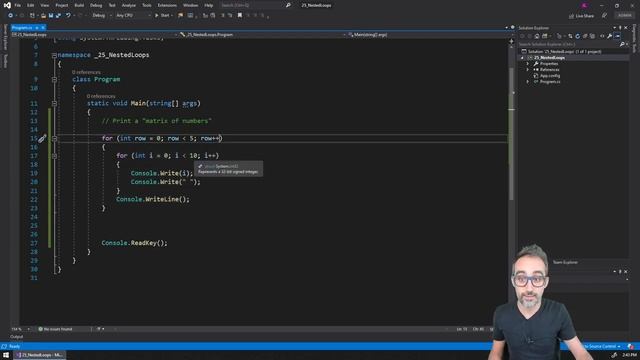This screenshot has width=640, height=360.
Task: Collapse the _25_NestedLoops project node arrow
Action: click(x=522, y=58)
